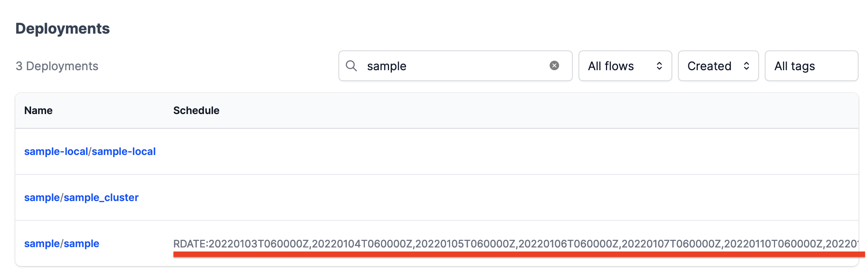Click the Name column header
The width and height of the screenshot is (868, 280).
tap(38, 110)
